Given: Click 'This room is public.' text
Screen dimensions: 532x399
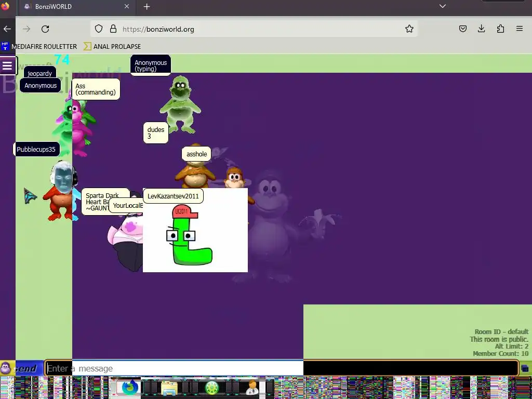Looking at the screenshot, I should click(x=499, y=339).
